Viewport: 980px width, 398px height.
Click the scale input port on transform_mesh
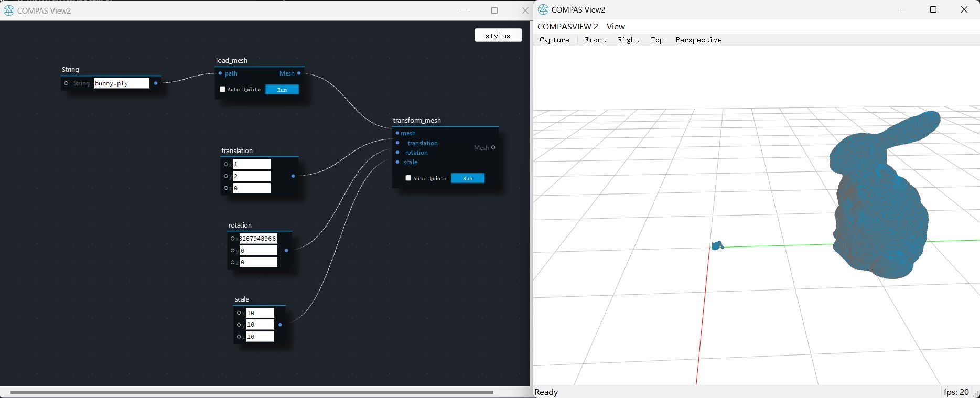click(x=397, y=162)
